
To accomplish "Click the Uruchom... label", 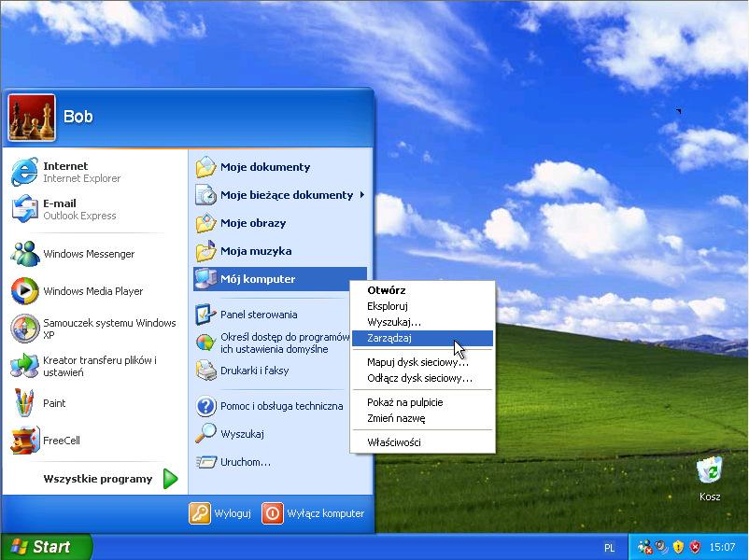I will [x=246, y=462].
